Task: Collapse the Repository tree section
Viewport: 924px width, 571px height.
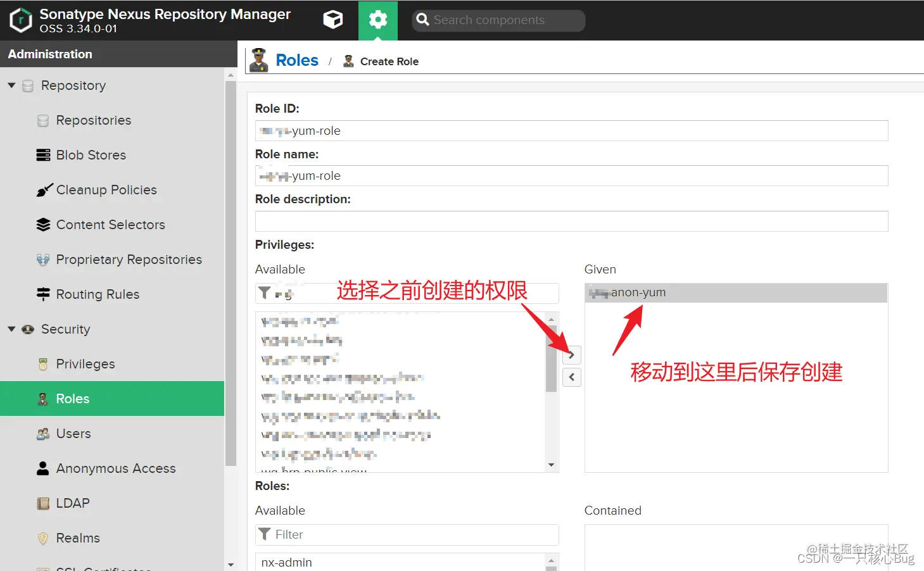Action: click(11, 85)
